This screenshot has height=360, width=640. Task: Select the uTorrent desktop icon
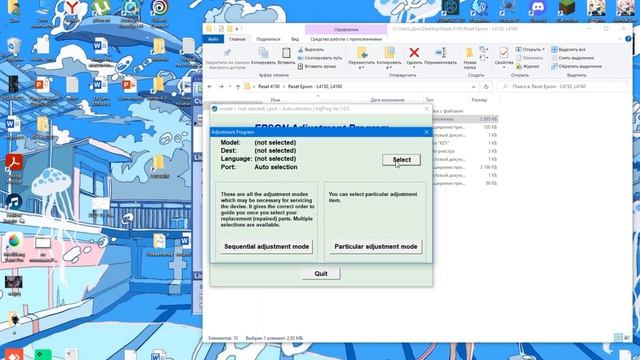click(101, 10)
